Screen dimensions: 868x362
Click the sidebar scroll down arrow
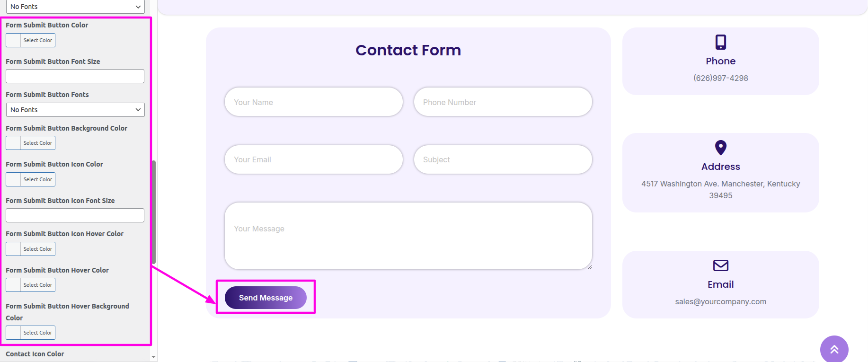[153, 357]
